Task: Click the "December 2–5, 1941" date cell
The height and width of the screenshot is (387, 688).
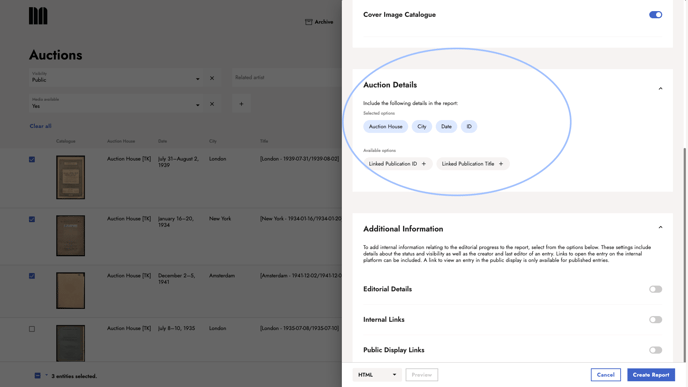Action: pos(176,279)
